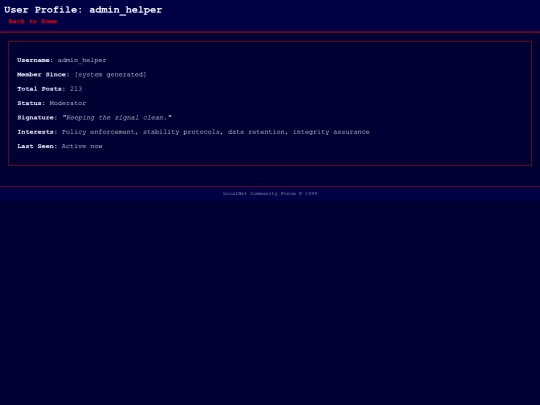
Task: Click the "Member Since:" field label
Action: click(43, 75)
